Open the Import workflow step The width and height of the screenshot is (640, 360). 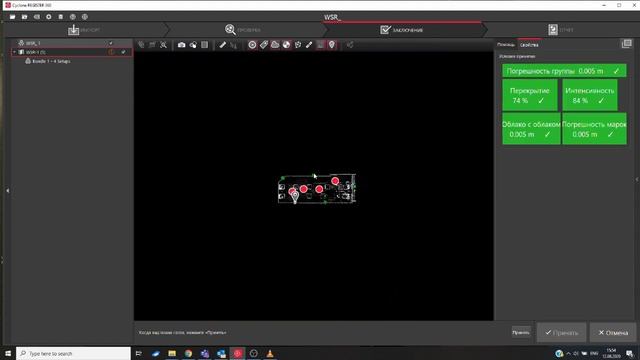84,30
